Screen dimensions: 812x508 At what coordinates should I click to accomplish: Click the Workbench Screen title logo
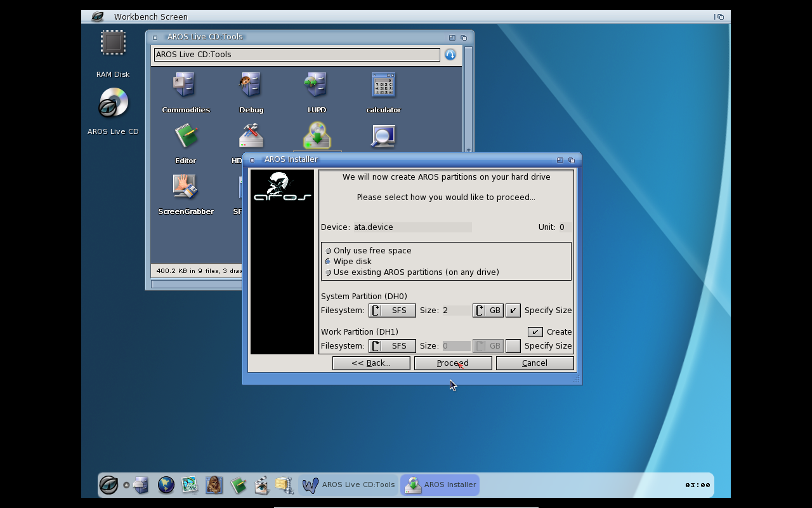[97, 17]
